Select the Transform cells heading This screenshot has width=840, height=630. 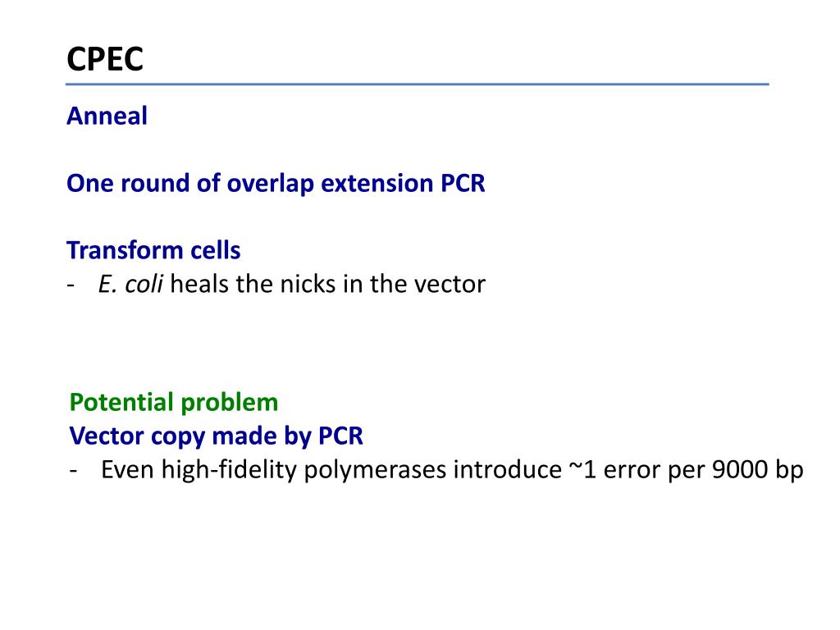coord(153,250)
